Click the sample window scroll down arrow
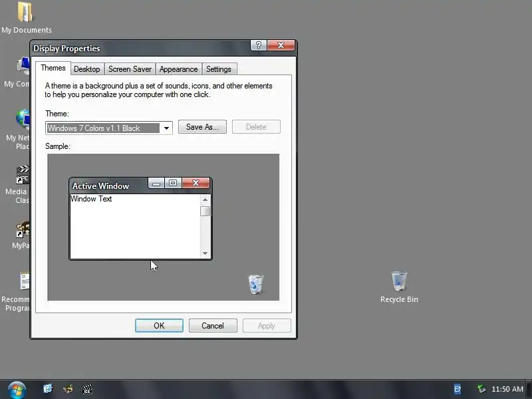Viewport: 532px width, 399px height. [205, 253]
